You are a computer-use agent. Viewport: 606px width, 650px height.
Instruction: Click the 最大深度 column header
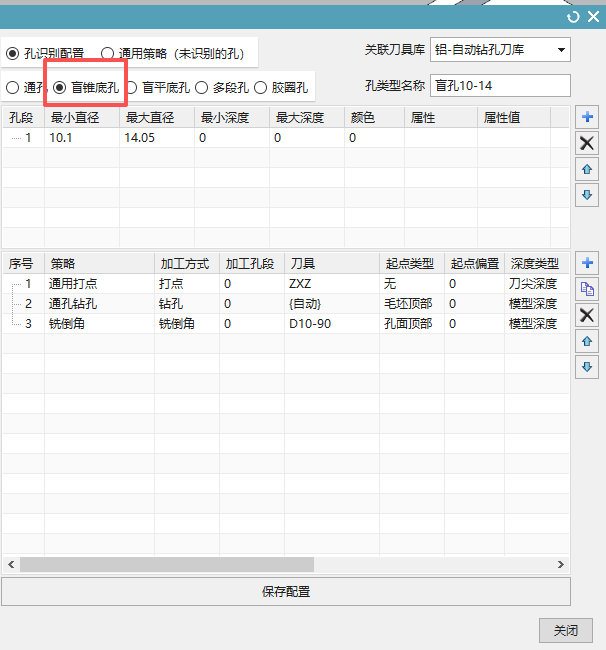click(x=307, y=118)
